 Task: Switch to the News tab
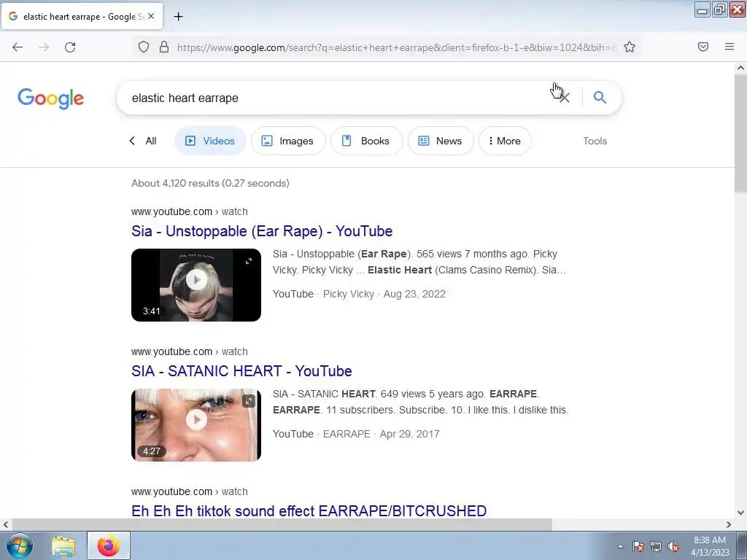(x=441, y=141)
